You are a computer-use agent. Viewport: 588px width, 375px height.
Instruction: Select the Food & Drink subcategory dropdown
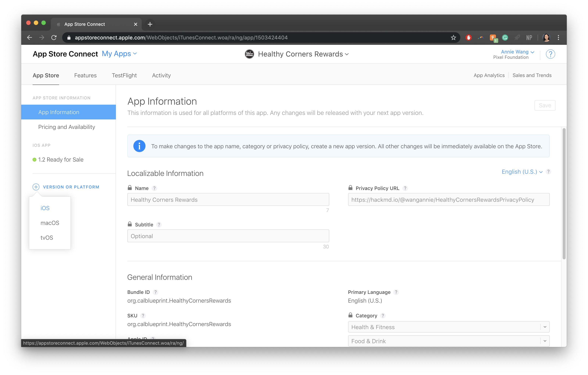click(x=449, y=341)
